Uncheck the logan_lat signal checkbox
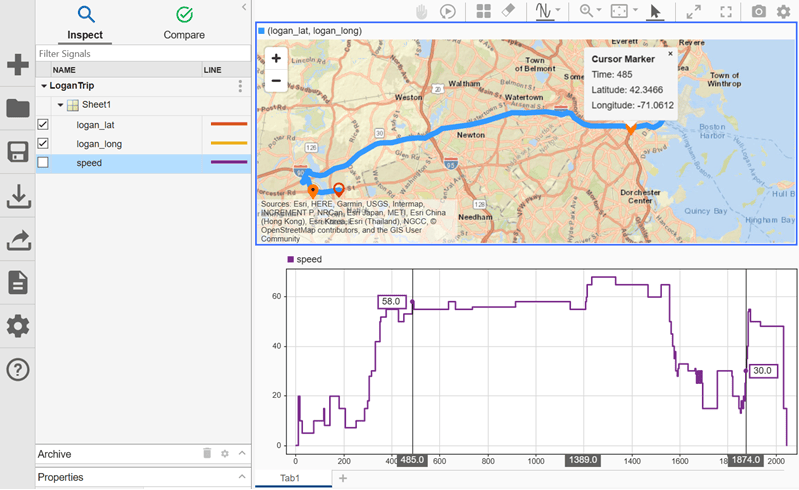 pos(43,124)
